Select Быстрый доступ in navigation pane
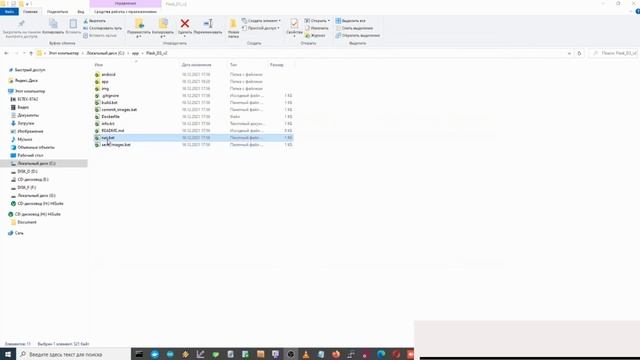The height and width of the screenshot is (360, 640). coord(30,70)
